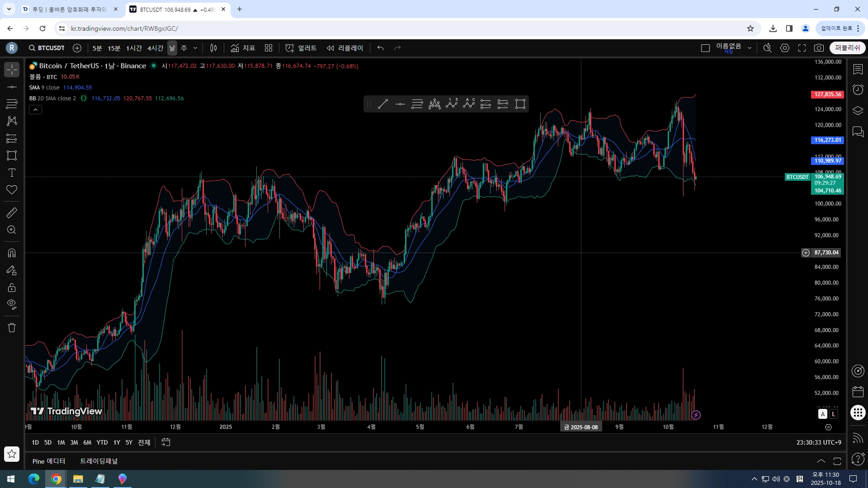Viewport: 868px width, 488px height.
Task: Take a chart snapshot with camera icon
Action: [819, 48]
